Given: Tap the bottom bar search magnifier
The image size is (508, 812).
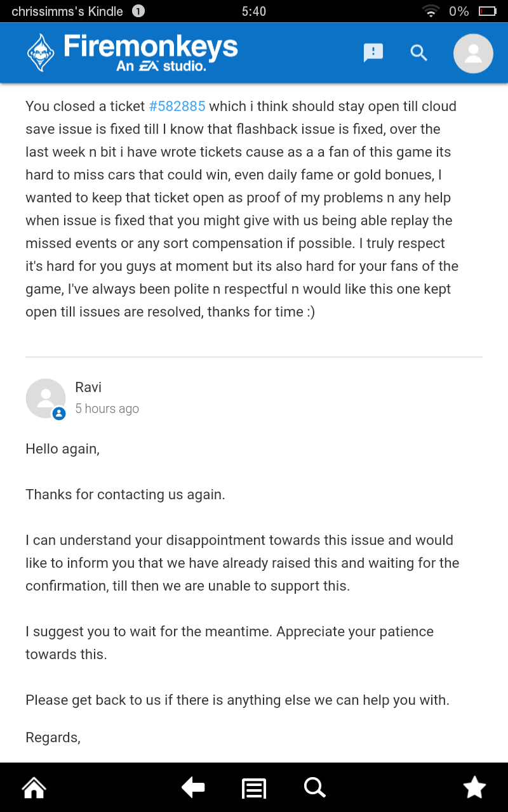Looking at the screenshot, I should [314, 787].
